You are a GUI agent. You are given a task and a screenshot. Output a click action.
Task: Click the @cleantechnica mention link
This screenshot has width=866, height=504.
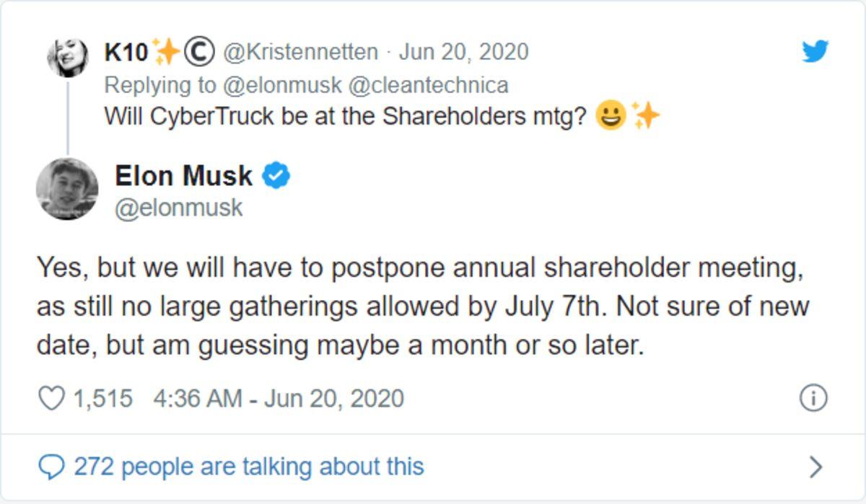point(428,85)
